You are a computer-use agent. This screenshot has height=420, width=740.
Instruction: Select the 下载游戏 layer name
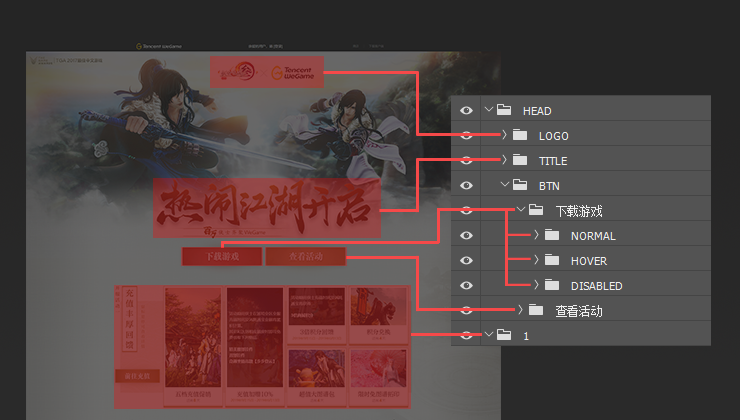pos(579,211)
